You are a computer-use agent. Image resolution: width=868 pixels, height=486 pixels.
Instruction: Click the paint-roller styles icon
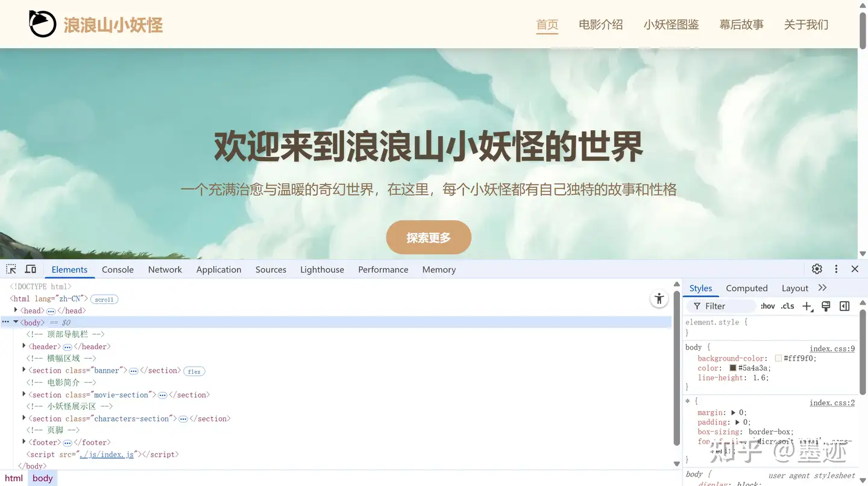pos(826,306)
